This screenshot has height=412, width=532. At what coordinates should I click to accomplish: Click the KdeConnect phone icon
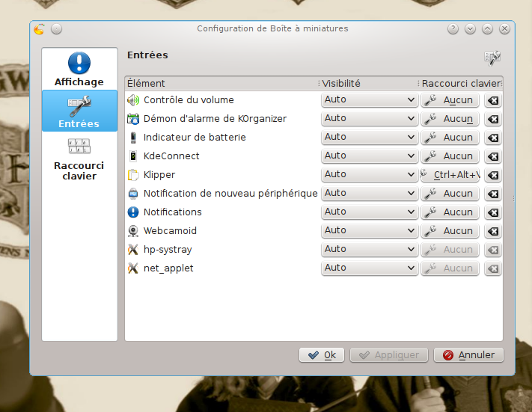tap(133, 156)
